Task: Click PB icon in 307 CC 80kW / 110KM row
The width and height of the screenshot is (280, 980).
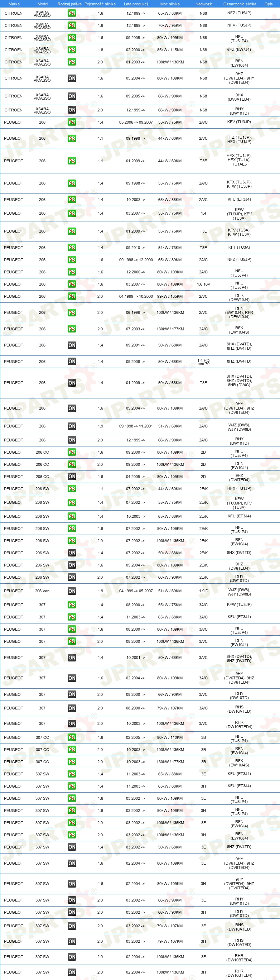Action: 72,738
